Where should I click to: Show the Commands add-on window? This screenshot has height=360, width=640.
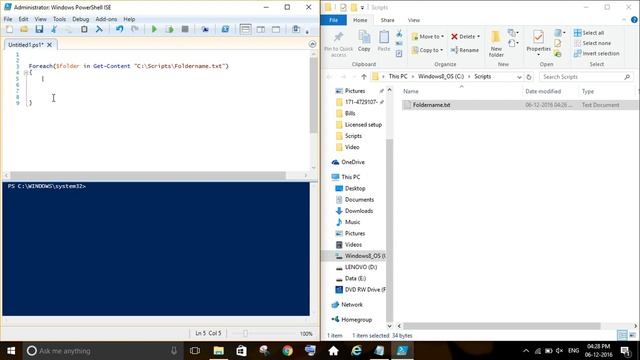[x=296, y=29]
